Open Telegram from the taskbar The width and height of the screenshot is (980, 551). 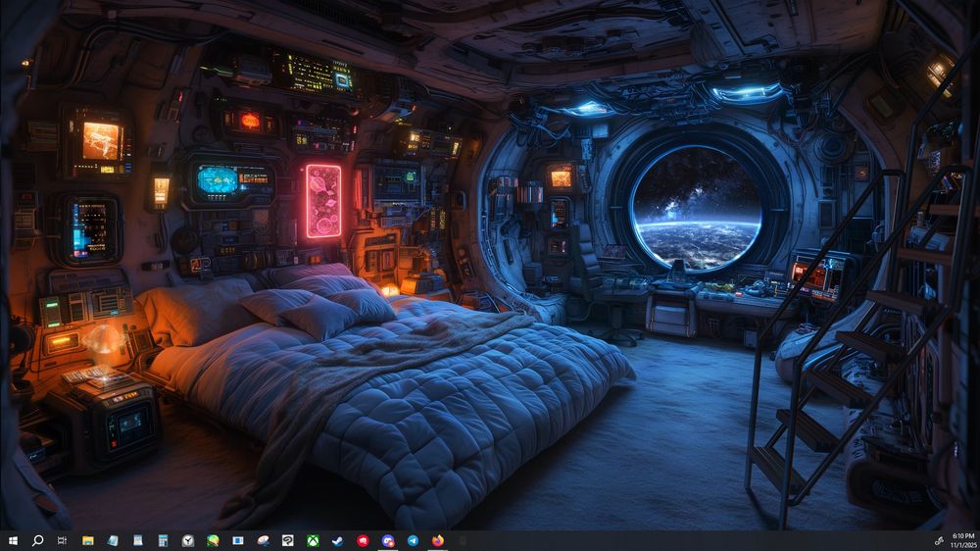(x=414, y=541)
